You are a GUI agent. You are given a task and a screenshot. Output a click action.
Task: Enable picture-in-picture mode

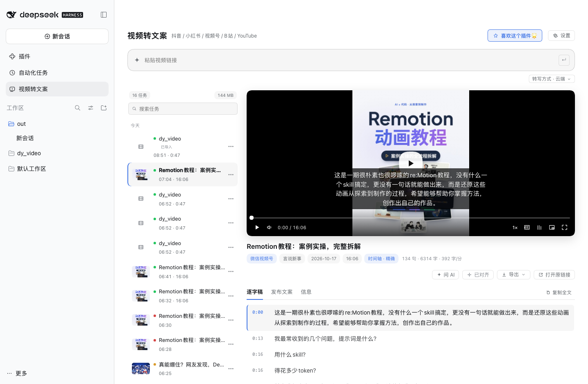pos(552,228)
